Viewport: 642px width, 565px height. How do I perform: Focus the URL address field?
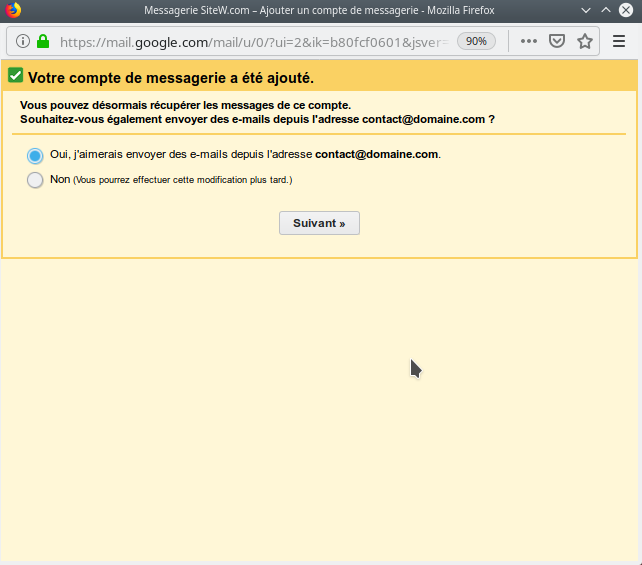[x=250, y=42]
